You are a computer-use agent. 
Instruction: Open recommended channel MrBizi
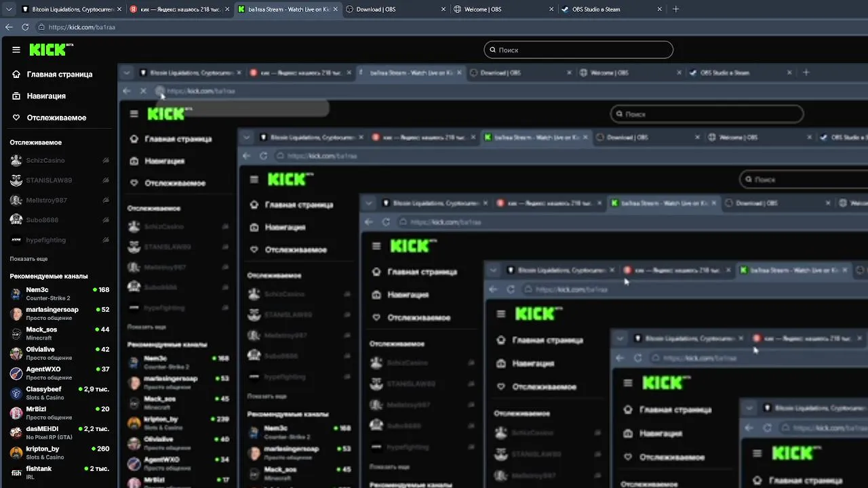point(59,413)
